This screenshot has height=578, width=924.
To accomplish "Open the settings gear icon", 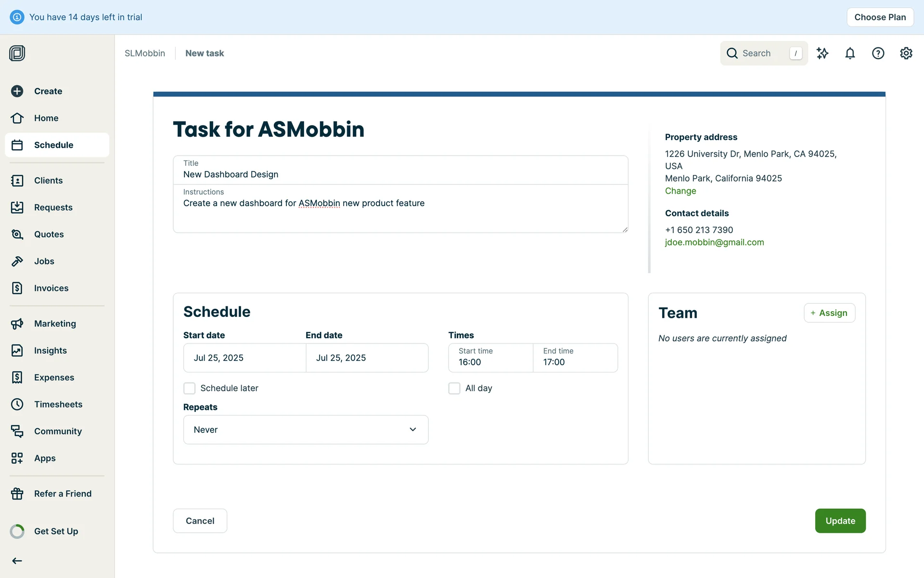I will pos(906,53).
